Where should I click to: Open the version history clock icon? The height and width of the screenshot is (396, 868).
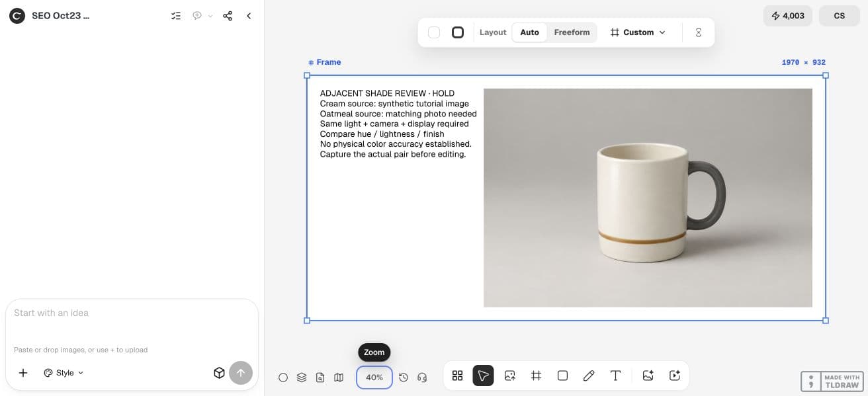pyautogui.click(x=404, y=377)
